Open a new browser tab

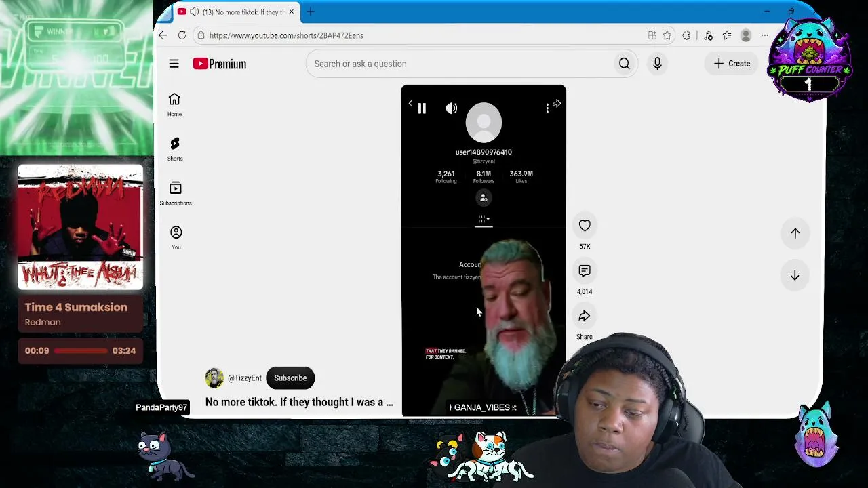pos(311,12)
